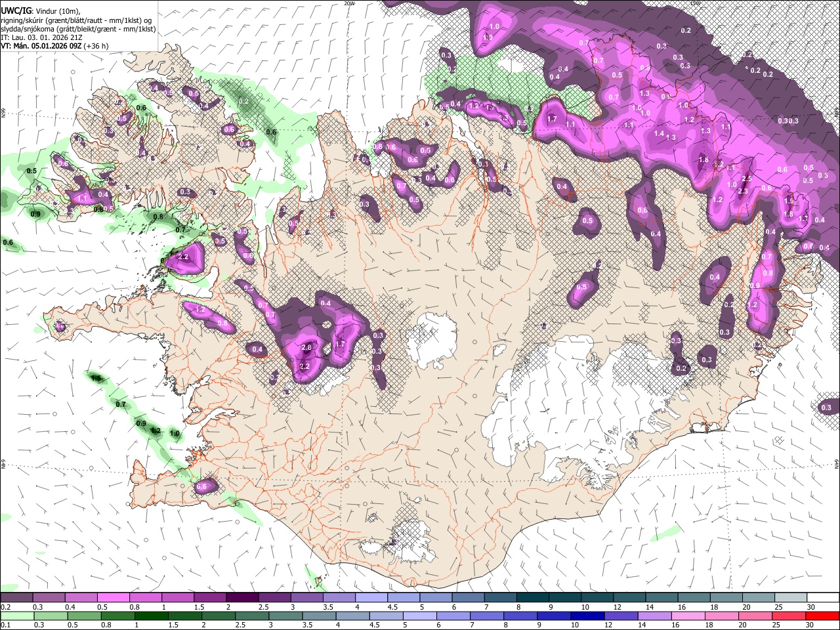Select snow scale swatch between 14 and 16
840x630 pixels.
[661, 598]
